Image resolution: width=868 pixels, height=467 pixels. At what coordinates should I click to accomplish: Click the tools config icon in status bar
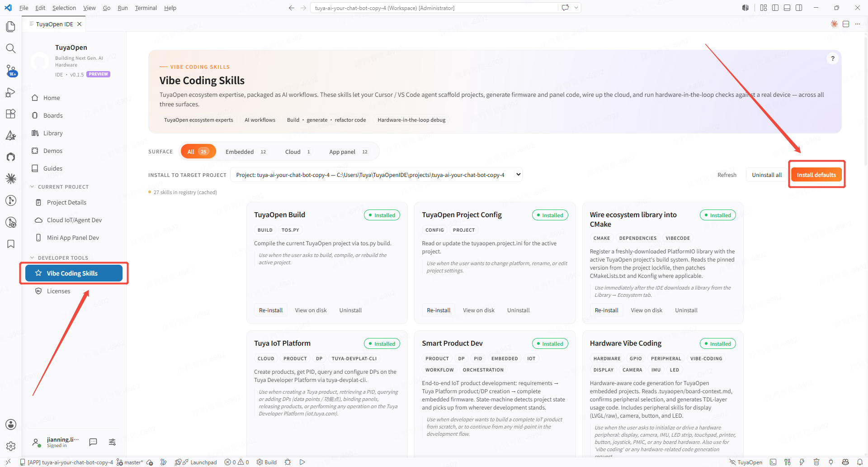788,462
